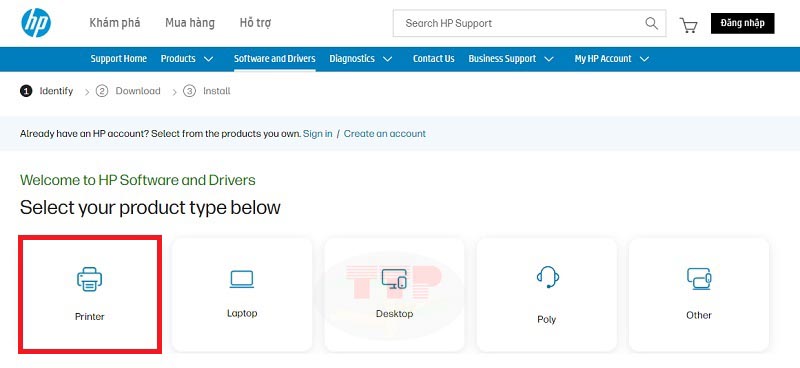Click the Identify step indicator
The height and width of the screenshot is (368, 800).
coord(46,91)
